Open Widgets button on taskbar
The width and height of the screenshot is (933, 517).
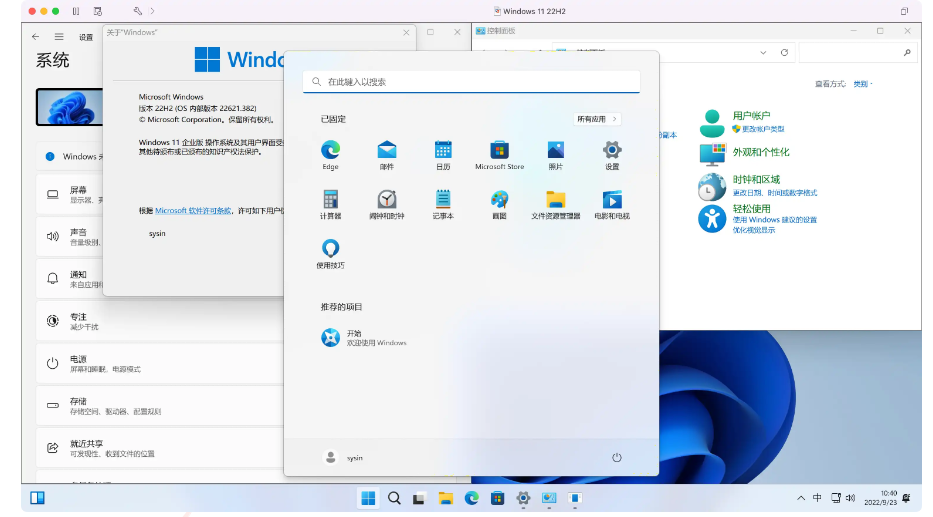click(37, 498)
